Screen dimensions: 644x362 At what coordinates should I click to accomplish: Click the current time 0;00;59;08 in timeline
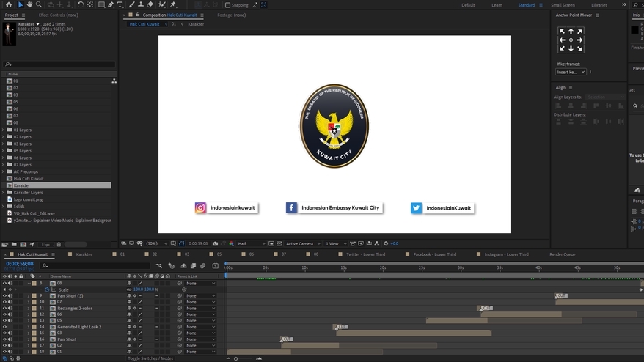(20, 264)
